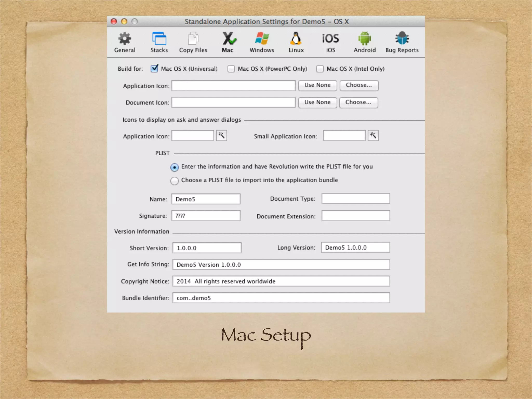Open the Windows settings pane

point(262,42)
